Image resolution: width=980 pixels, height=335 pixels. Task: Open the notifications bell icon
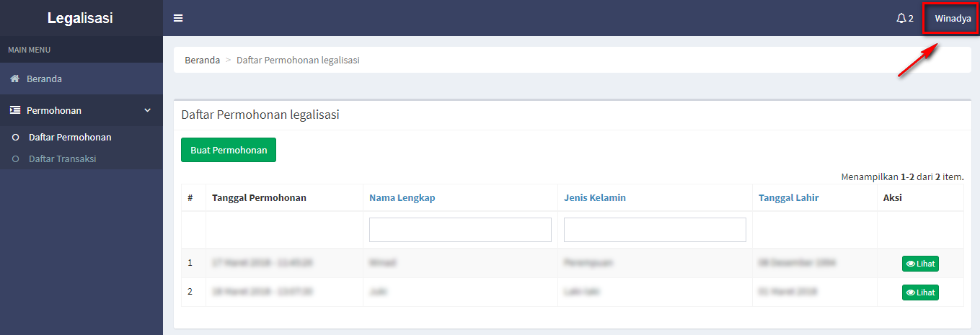(x=901, y=18)
